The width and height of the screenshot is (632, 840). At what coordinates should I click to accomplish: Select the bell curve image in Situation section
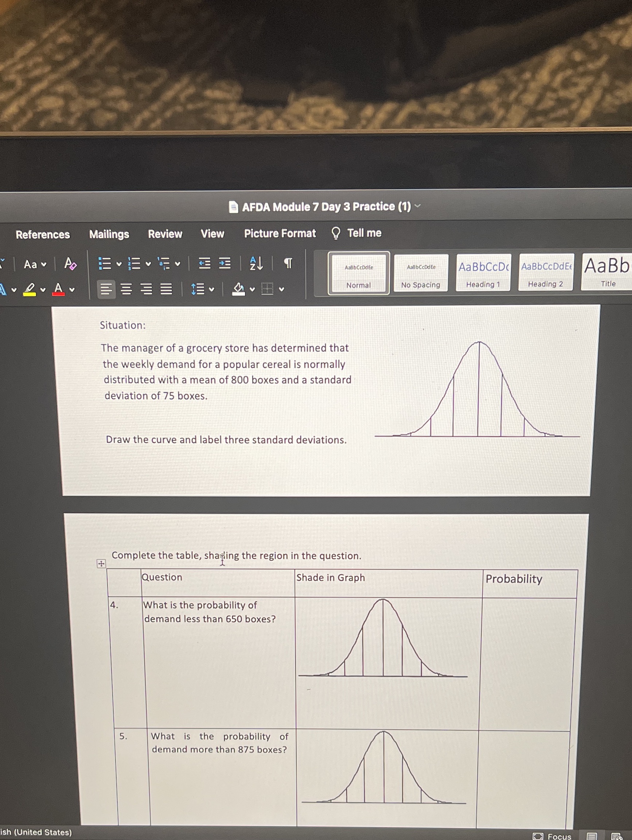tap(477, 389)
